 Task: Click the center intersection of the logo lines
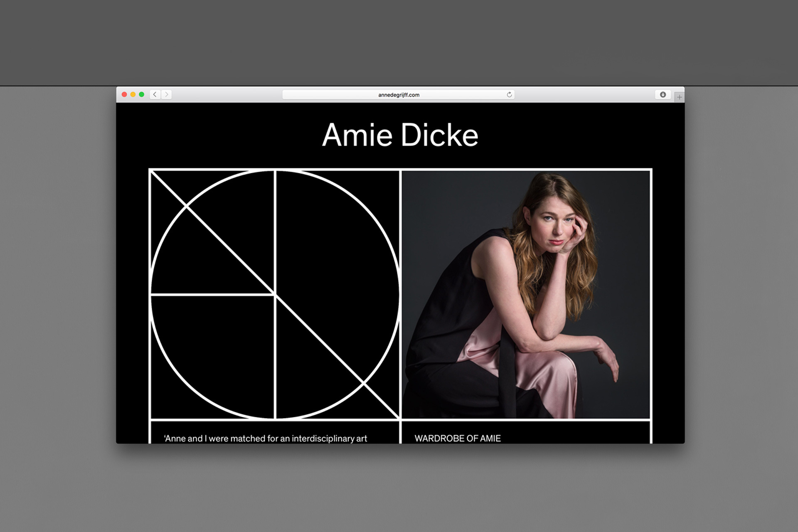(x=275, y=294)
